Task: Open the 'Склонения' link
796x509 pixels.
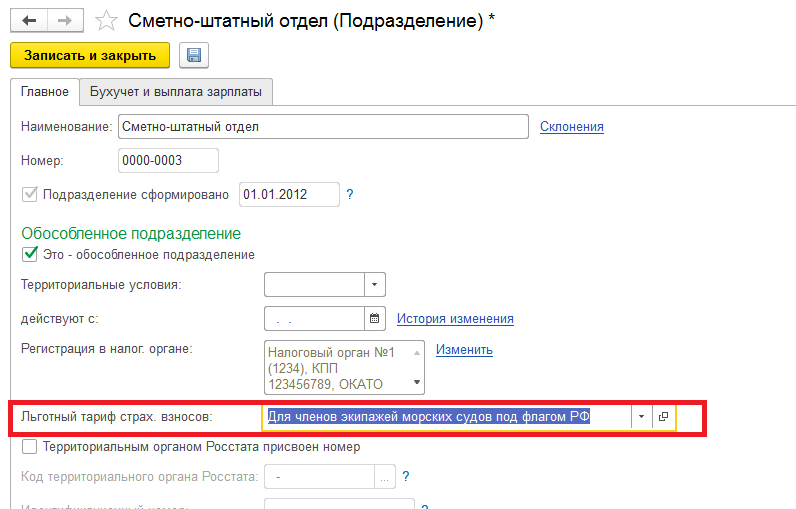Action: 572,126
